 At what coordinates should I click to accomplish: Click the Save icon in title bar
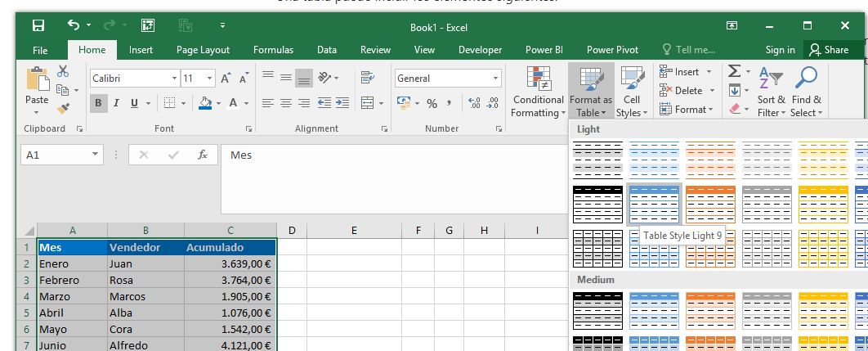coord(38,25)
